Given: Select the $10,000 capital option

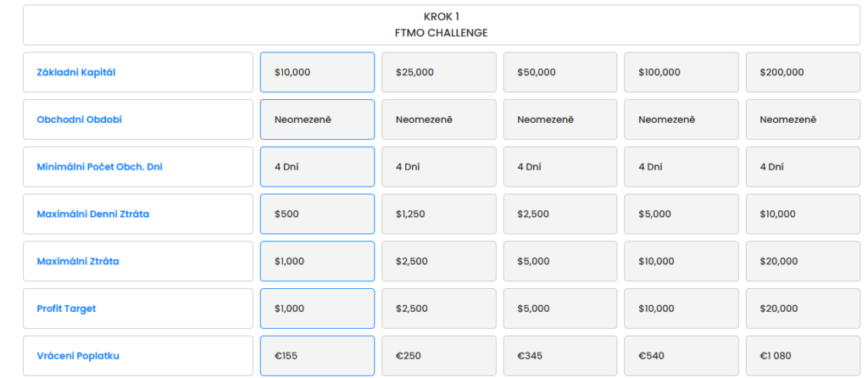Looking at the screenshot, I should [317, 72].
